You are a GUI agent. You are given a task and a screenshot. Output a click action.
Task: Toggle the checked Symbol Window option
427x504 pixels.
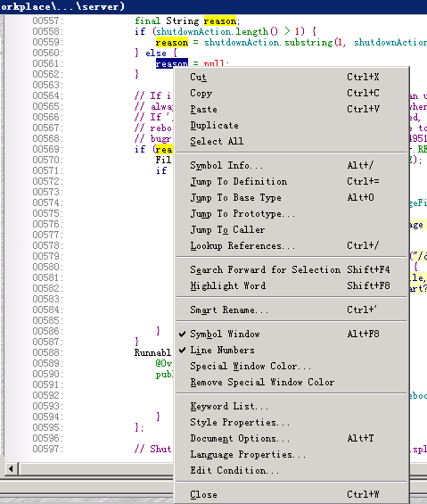click(x=292, y=335)
